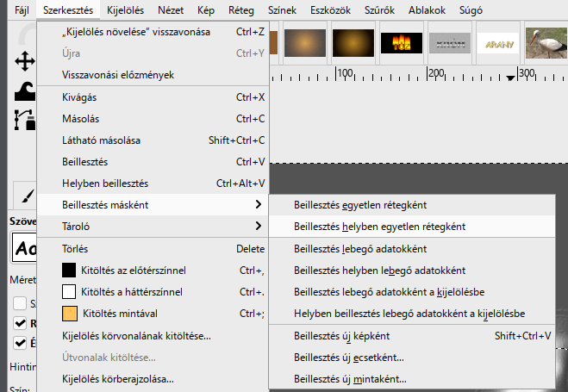Choose Kijelölés körvonalának kitöltése...
Viewport: 568px width, 392px height.
click(x=153, y=336)
